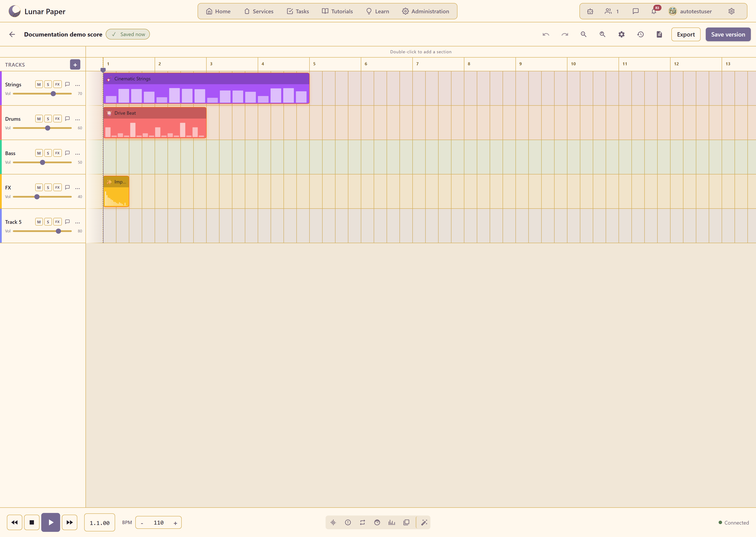Undo the last action
Screen dimensions: 756x537
[546, 34]
